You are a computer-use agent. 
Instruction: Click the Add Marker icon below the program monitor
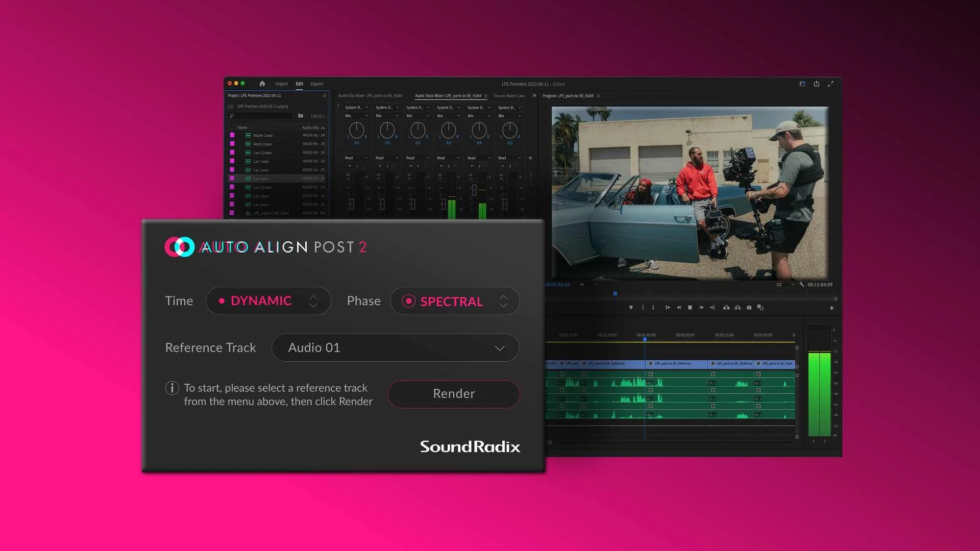pyautogui.click(x=630, y=308)
